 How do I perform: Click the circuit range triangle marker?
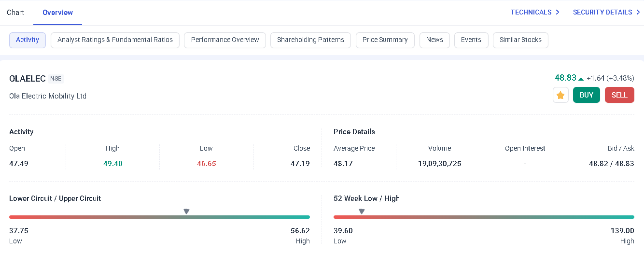tap(186, 212)
